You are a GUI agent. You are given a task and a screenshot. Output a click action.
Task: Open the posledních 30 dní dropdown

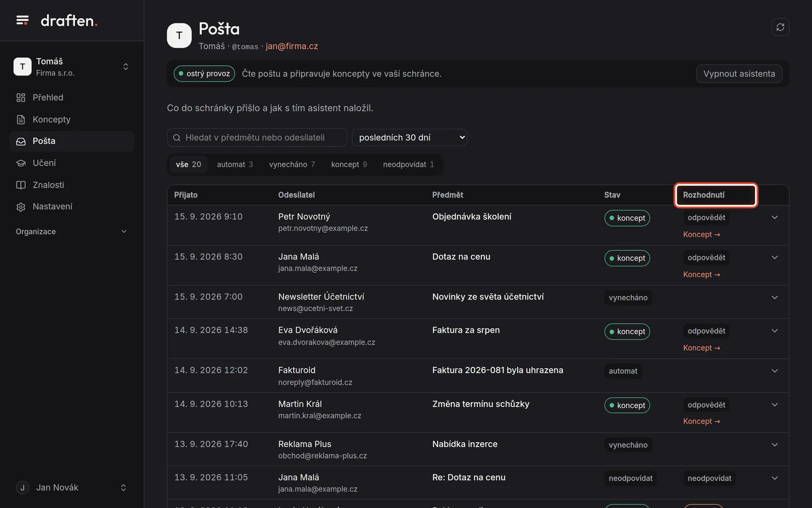tap(409, 137)
